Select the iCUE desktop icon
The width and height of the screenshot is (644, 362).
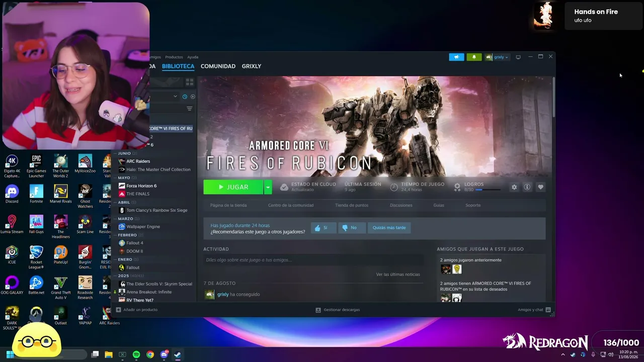point(12,255)
